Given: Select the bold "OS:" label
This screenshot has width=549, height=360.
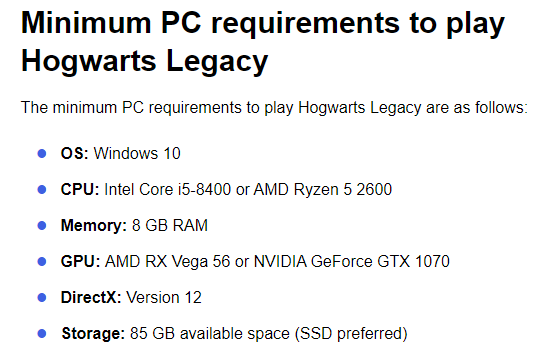Looking at the screenshot, I should coord(75,153).
